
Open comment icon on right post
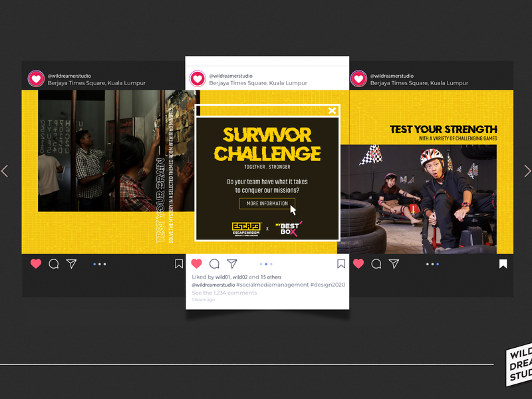[376, 263]
